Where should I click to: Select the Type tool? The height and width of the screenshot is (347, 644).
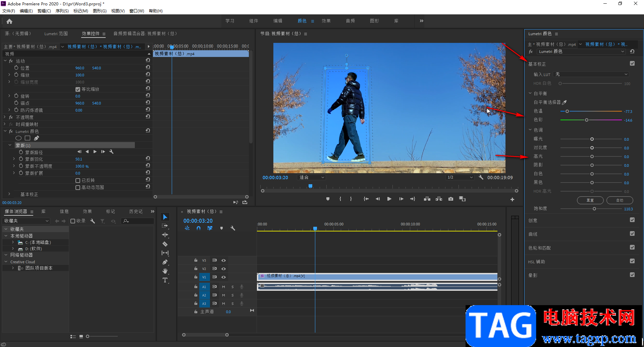pyautogui.click(x=165, y=280)
